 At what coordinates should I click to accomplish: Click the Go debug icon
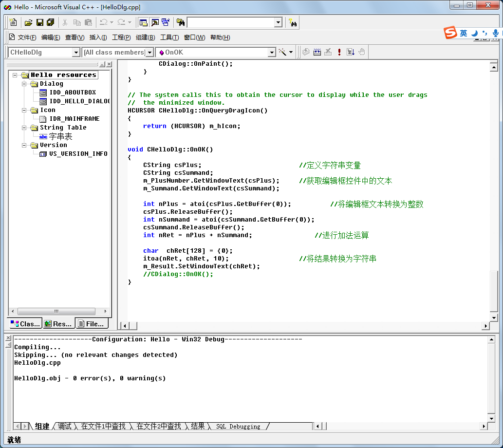coord(350,52)
